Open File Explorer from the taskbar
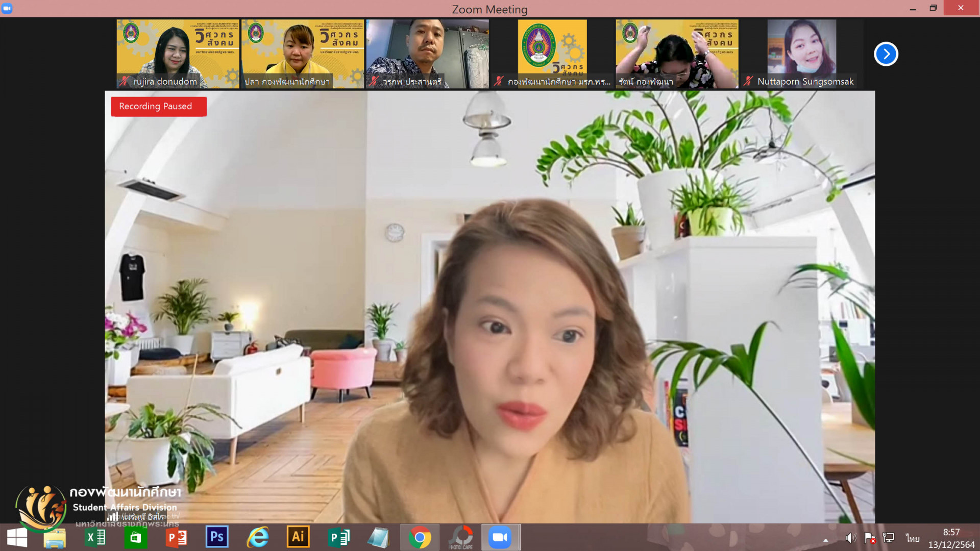The height and width of the screenshot is (551, 980). pyautogui.click(x=55, y=538)
